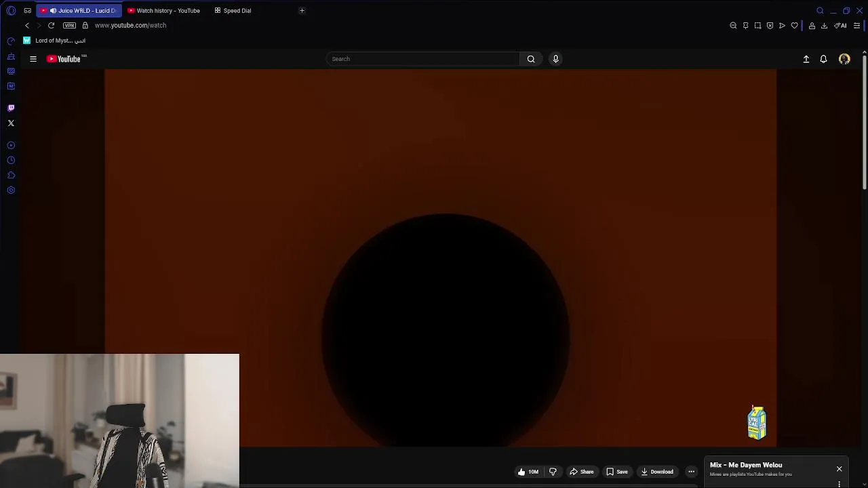This screenshot has height=488, width=868.
Task: Zoom out using toolbar magnifier icon
Action: point(733,26)
